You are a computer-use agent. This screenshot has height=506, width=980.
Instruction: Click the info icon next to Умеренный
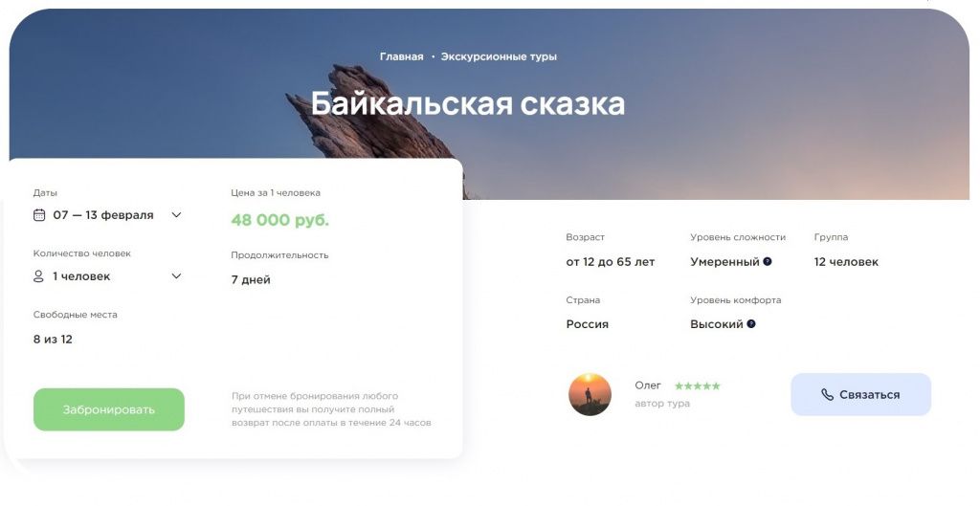point(768,262)
